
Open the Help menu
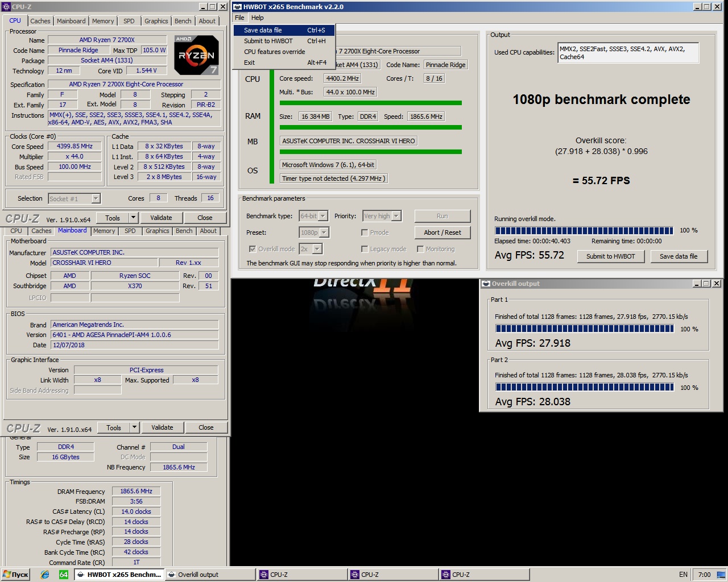point(258,18)
